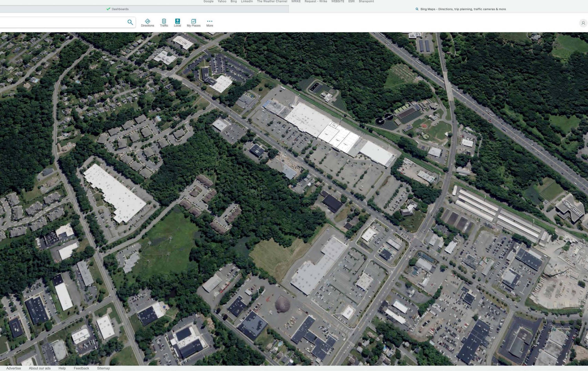Click the user account icon

(583, 23)
